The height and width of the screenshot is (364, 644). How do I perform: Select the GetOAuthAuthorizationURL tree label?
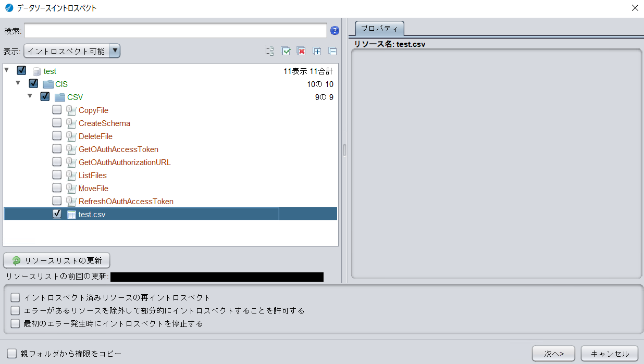pos(125,162)
